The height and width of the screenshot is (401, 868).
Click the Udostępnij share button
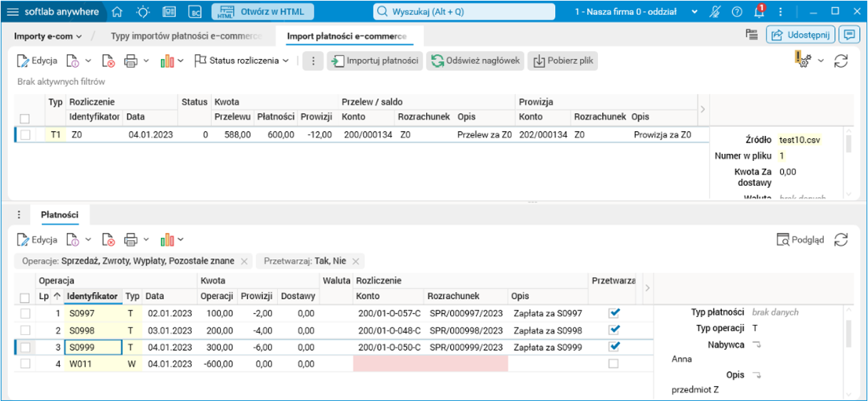(x=800, y=34)
